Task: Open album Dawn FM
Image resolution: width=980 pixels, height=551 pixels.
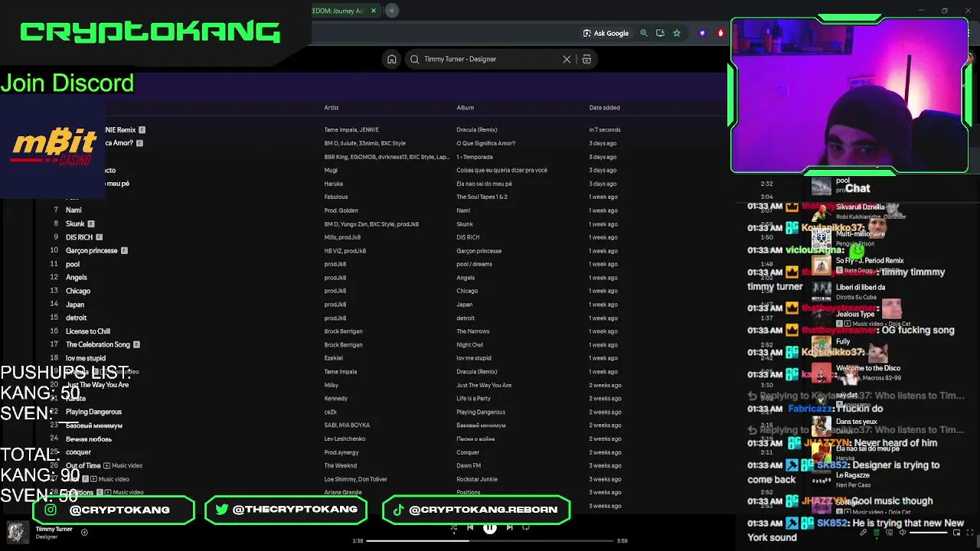Action: tap(469, 466)
